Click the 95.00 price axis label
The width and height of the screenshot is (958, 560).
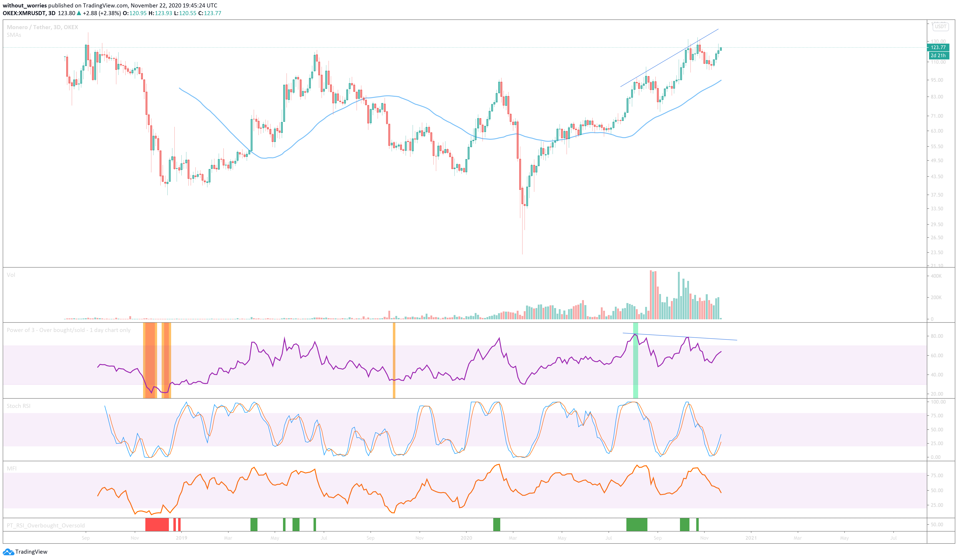tap(937, 80)
